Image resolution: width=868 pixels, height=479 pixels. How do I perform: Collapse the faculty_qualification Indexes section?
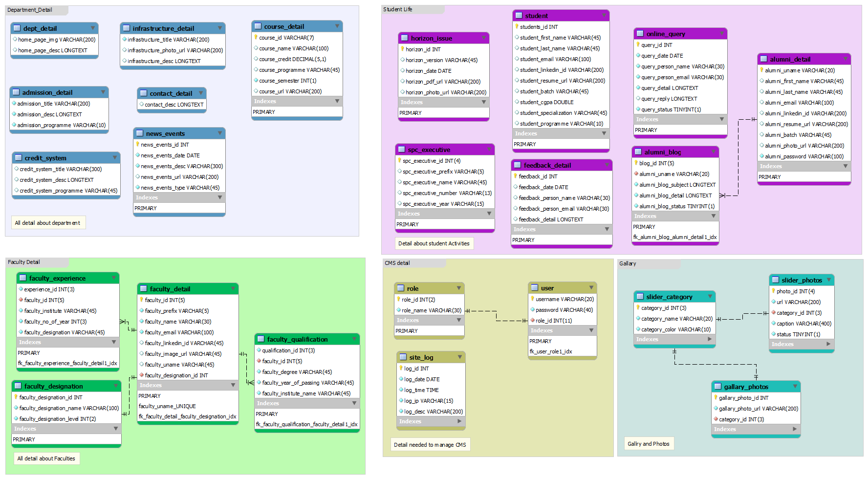point(354,403)
